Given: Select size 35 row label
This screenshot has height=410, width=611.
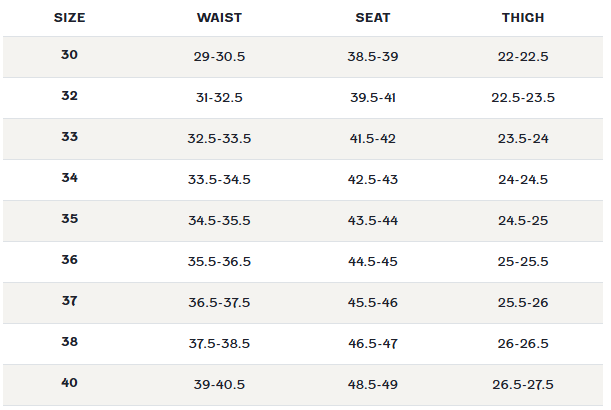Looking at the screenshot, I should click(69, 219).
